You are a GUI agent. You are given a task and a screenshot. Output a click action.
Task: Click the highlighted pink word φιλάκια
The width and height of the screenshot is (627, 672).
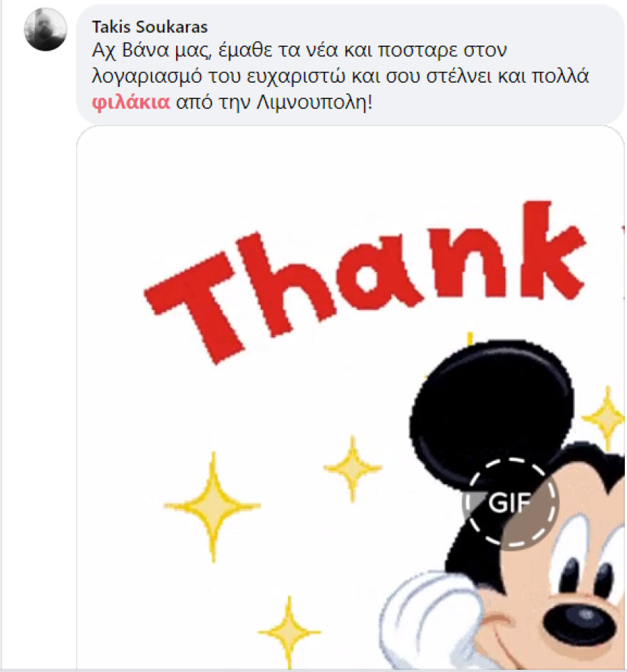tap(131, 103)
